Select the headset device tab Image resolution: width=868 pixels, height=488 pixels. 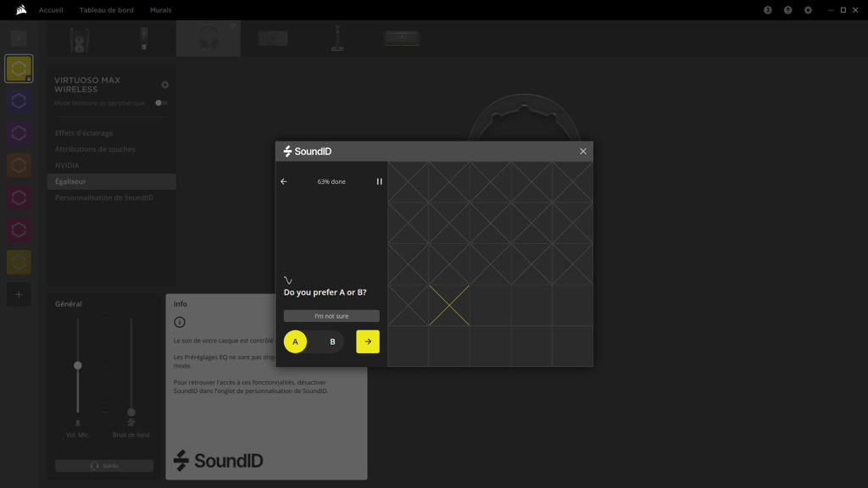[x=209, y=38]
